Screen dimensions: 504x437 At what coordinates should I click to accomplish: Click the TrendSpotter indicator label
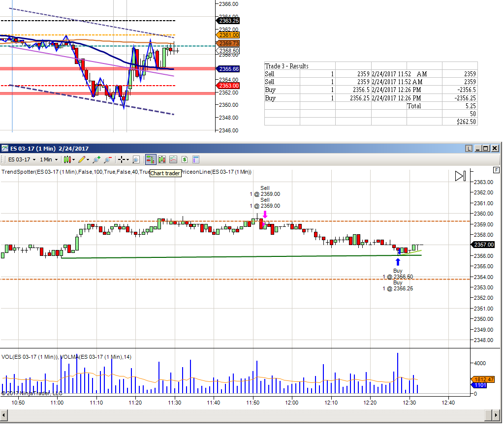coord(75,172)
